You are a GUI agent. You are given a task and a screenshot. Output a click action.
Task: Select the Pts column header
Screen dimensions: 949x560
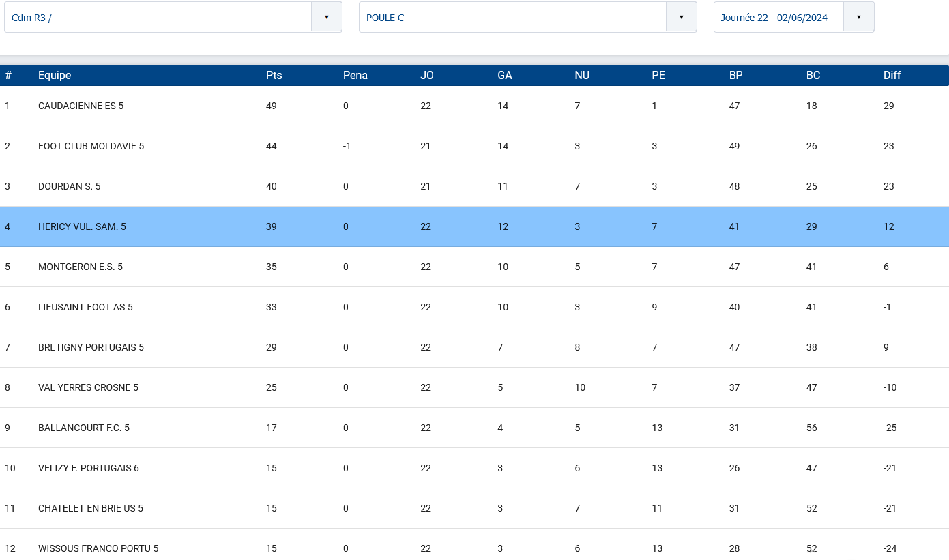pyautogui.click(x=274, y=75)
